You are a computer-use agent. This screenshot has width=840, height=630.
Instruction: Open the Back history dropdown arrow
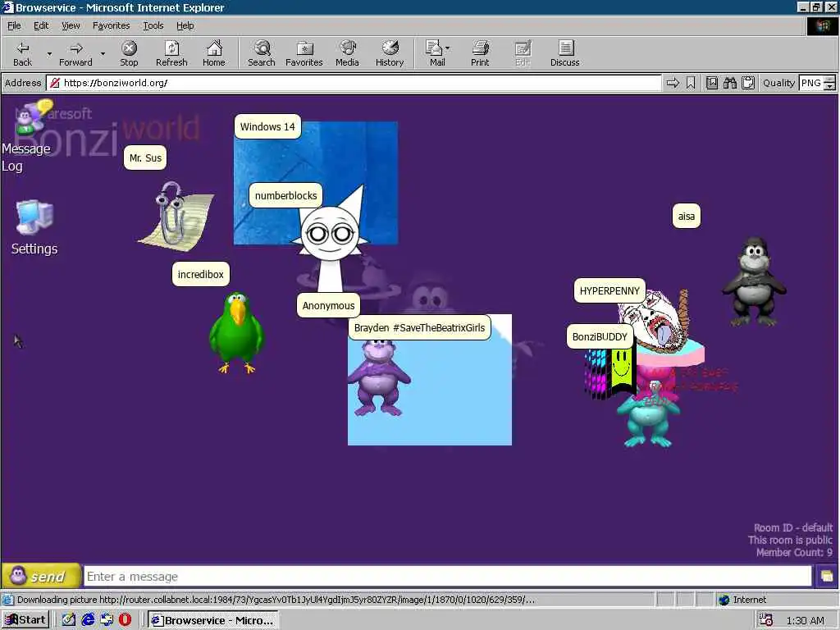click(49, 53)
